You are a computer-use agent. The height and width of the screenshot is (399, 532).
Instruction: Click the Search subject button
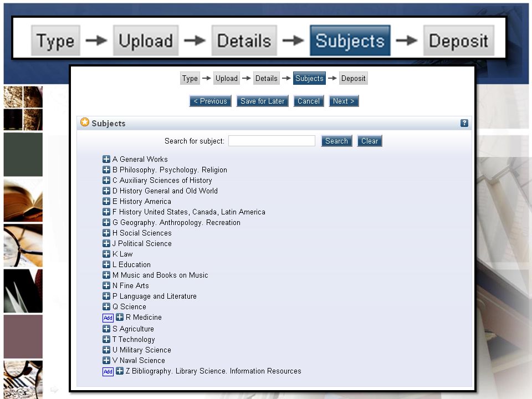(336, 141)
